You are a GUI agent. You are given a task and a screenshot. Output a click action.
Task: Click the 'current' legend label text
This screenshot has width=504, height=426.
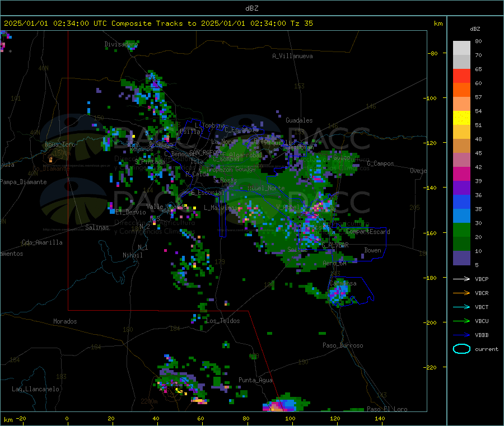[487, 349]
